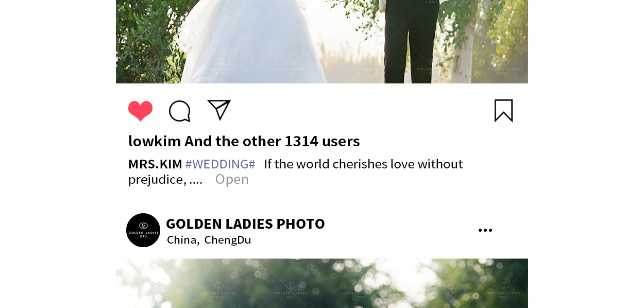Visit the MRS.KIM username in caption
This screenshot has height=308, width=644.
pos(155,164)
